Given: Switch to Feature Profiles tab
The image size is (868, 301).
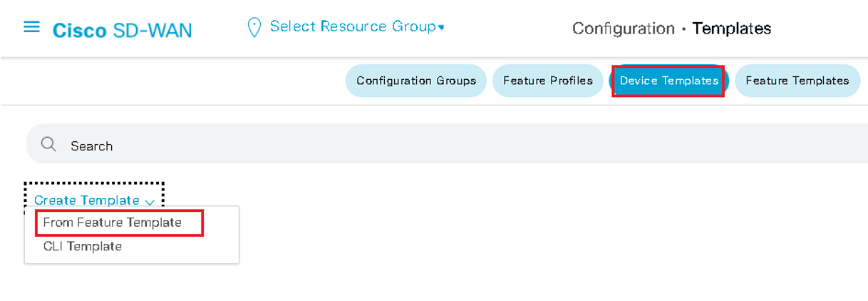Looking at the screenshot, I should click(548, 81).
